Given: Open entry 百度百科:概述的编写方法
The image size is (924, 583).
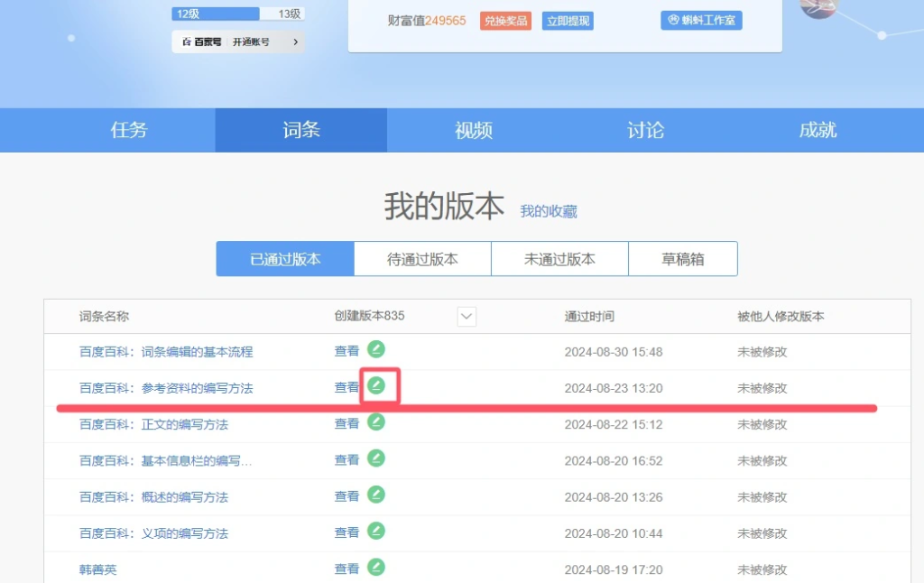Looking at the screenshot, I should click(153, 497).
